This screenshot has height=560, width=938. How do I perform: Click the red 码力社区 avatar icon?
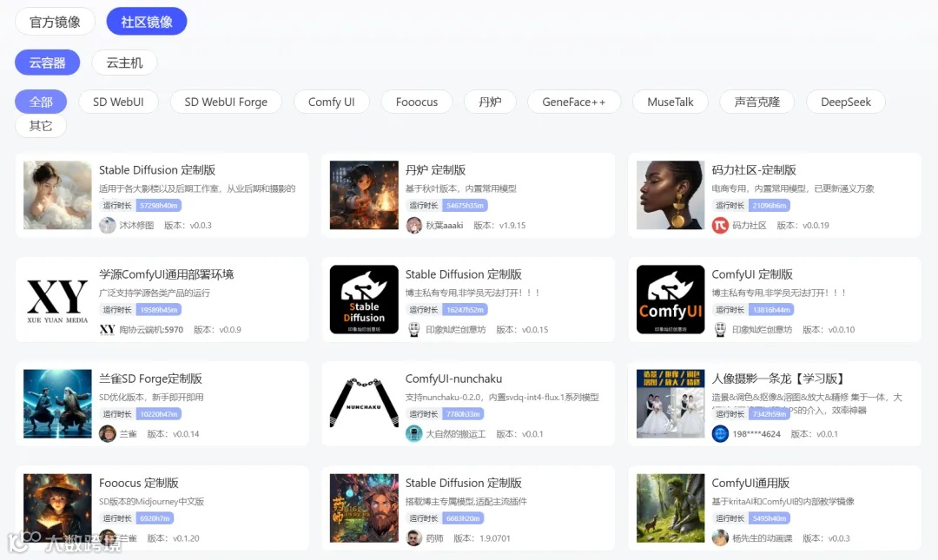point(720,225)
